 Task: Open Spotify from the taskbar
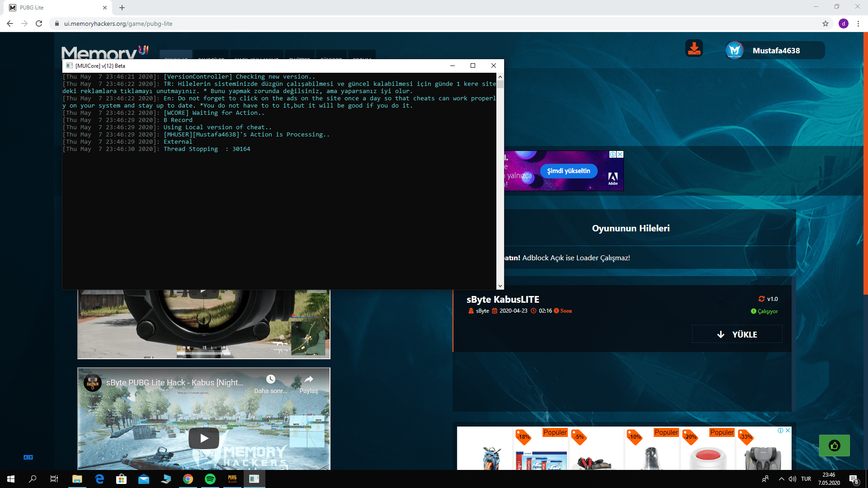(x=210, y=479)
